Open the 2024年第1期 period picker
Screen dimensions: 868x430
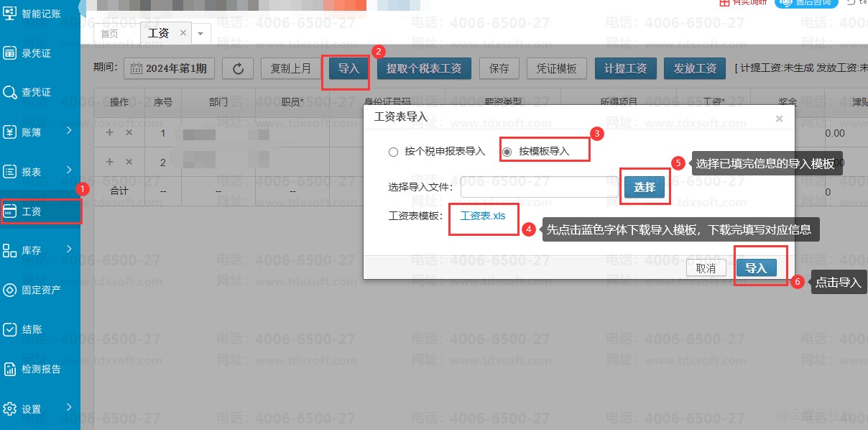tap(169, 69)
